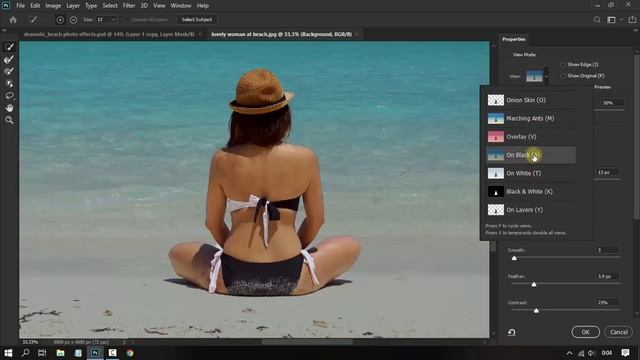Choose Subtract from selection minus icon
The width and height of the screenshot is (640, 360).
coord(73,20)
